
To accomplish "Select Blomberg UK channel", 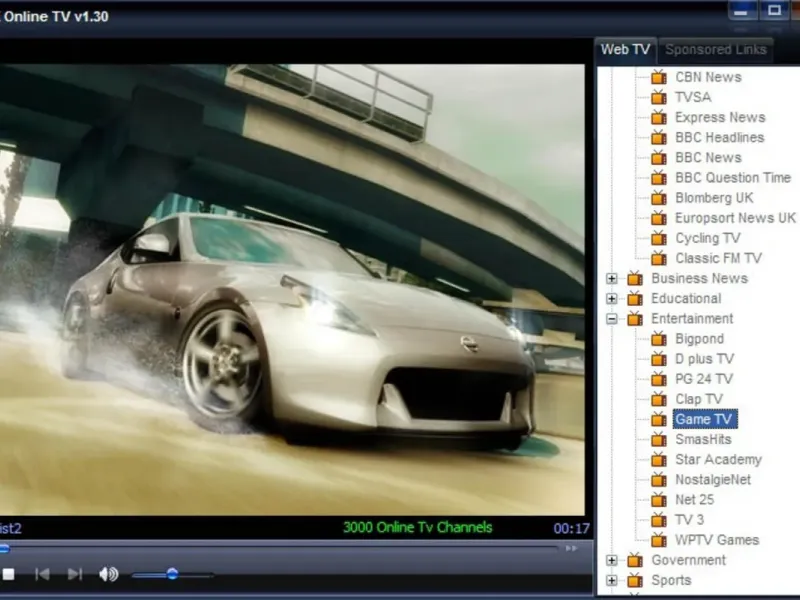I will (x=714, y=198).
